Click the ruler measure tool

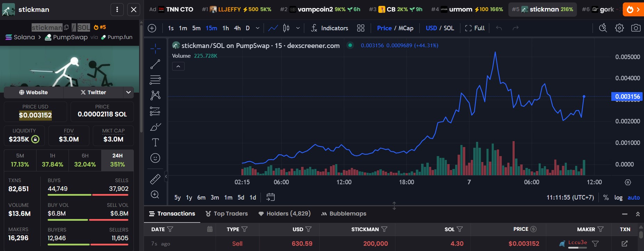coord(155,179)
